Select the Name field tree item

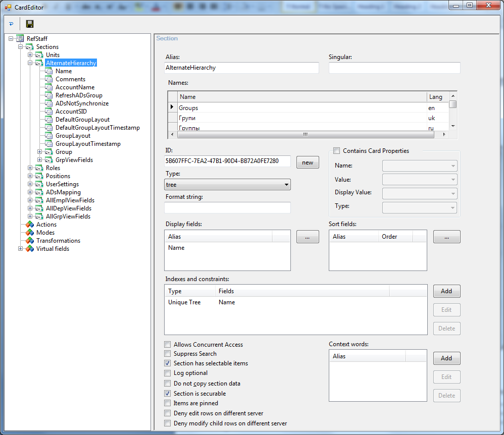pos(64,71)
